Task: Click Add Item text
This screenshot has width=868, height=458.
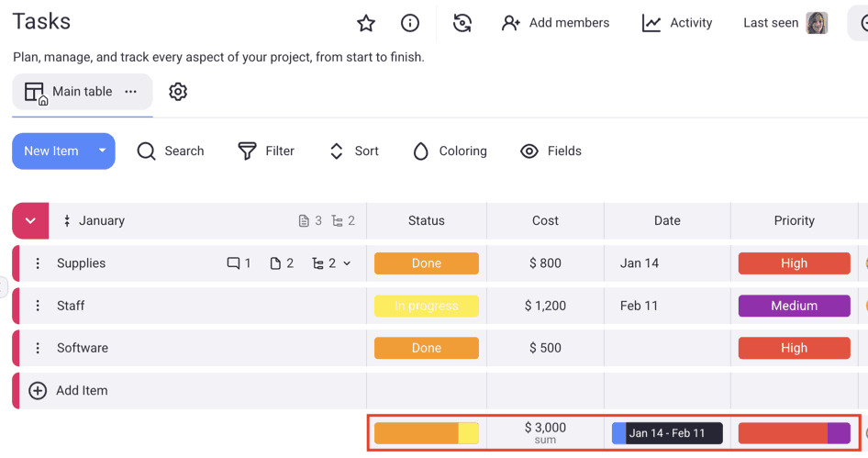Action: coord(82,390)
